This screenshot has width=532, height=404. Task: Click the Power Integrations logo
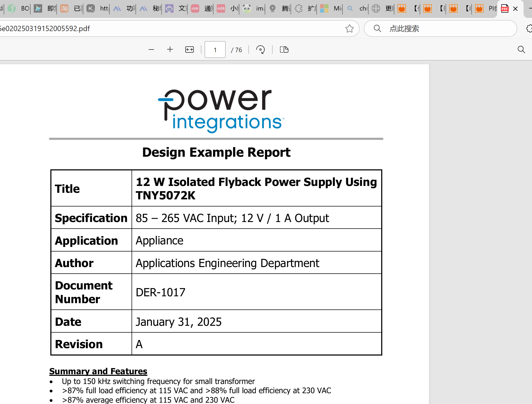coord(221,111)
